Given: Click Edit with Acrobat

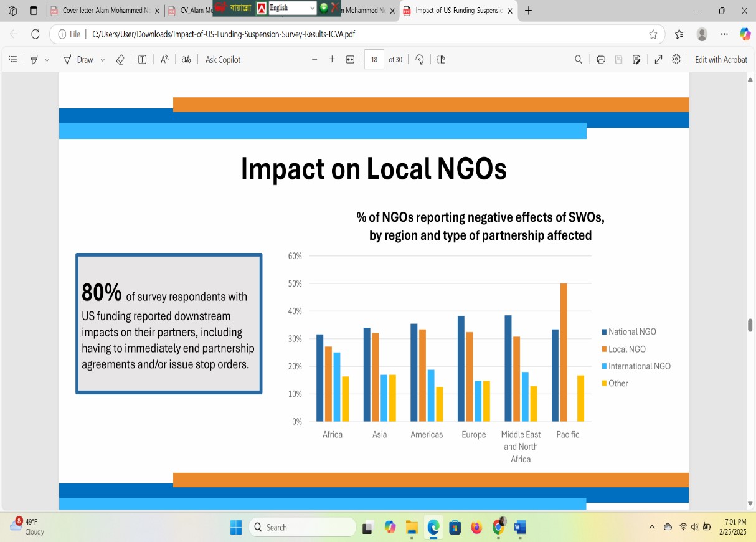Looking at the screenshot, I should [x=721, y=60].
